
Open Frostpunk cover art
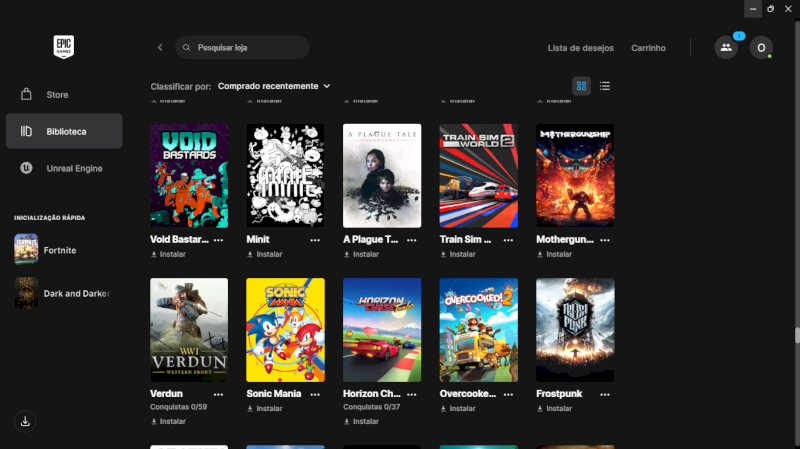pos(575,330)
